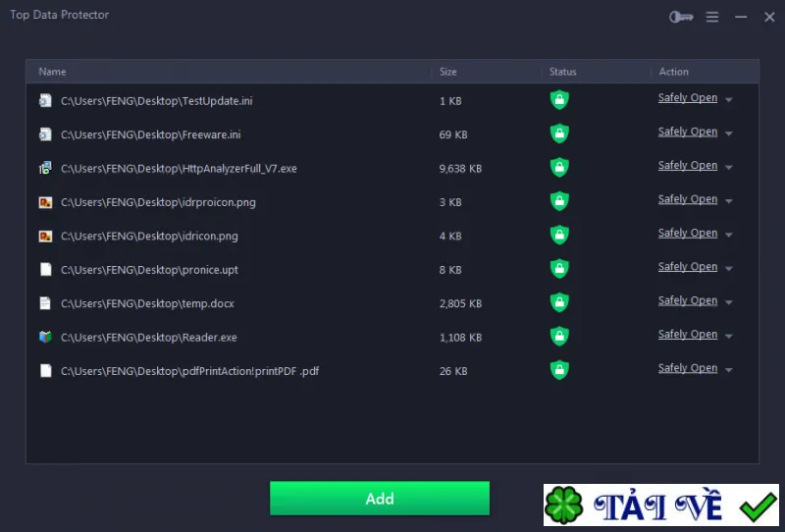The image size is (785, 532).
Task: Click the lock shield status for temp.docx
Action: (x=559, y=302)
